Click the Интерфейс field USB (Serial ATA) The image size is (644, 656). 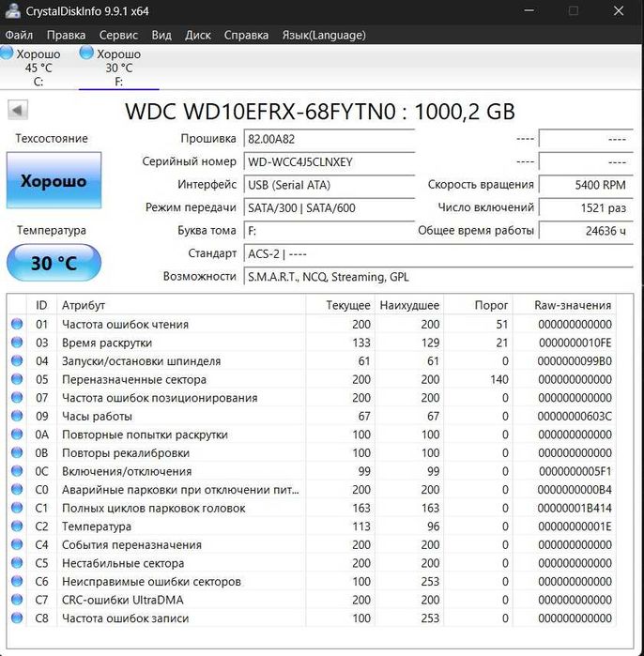click(330, 185)
